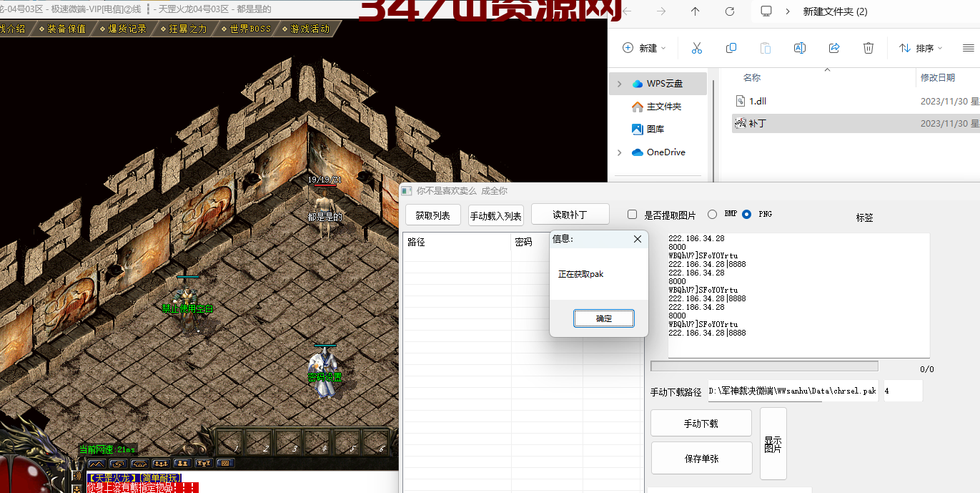Image resolution: width=980 pixels, height=493 pixels.
Task: Click the 1.dll file icon
Action: [x=741, y=101]
